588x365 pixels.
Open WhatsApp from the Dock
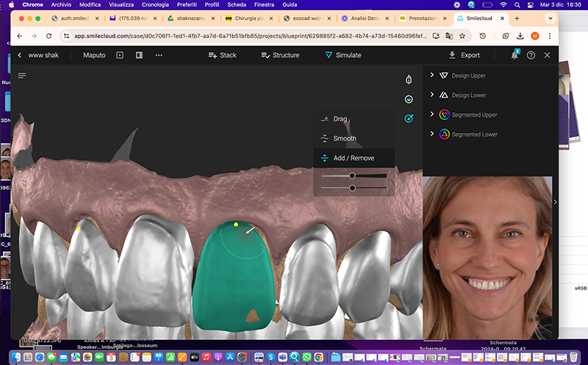click(x=306, y=357)
